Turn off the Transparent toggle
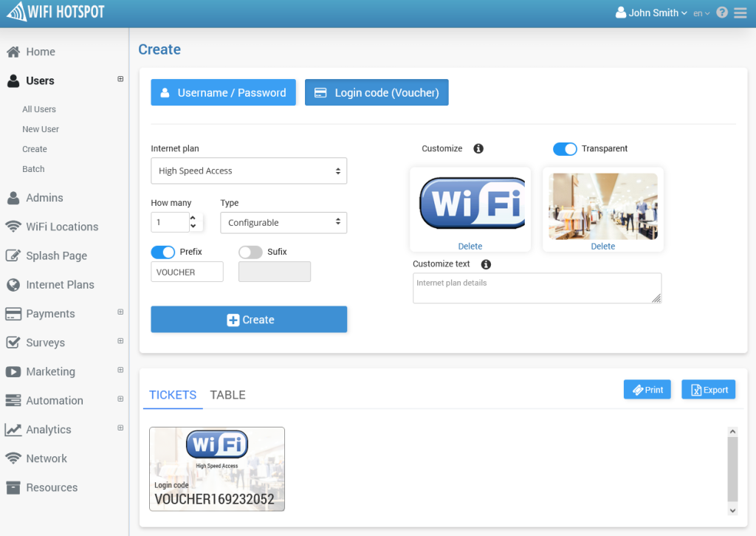756x536 pixels. pyautogui.click(x=565, y=149)
